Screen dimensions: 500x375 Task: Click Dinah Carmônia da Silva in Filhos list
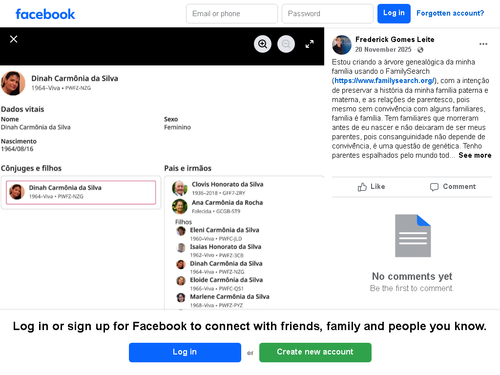point(219,267)
